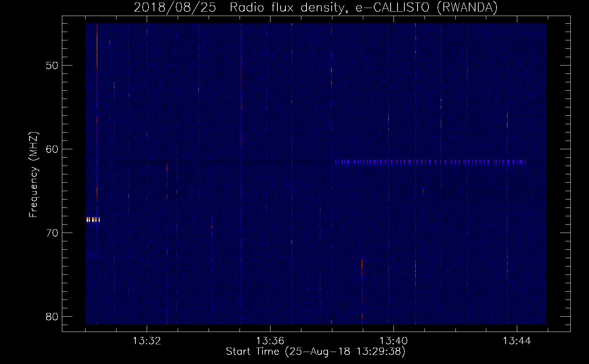Click the '13:40' time tick label
Image resolution: width=589 pixels, height=364 pixels.
pyautogui.click(x=394, y=341)
